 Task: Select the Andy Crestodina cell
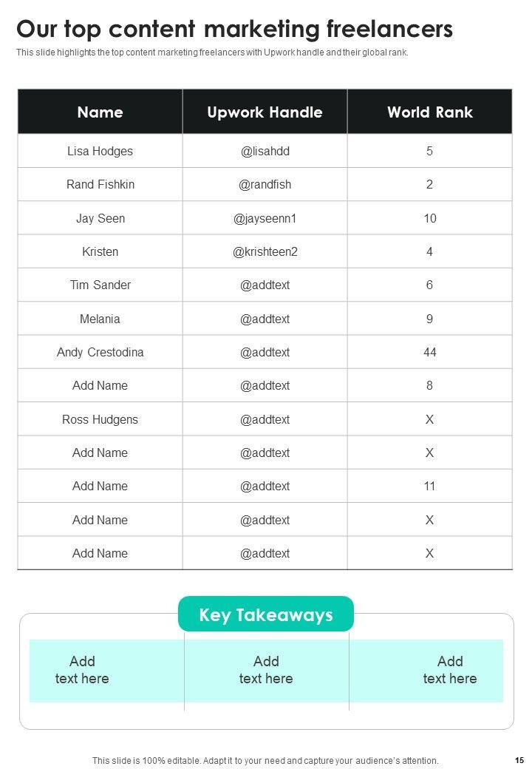tap(100, 352)
